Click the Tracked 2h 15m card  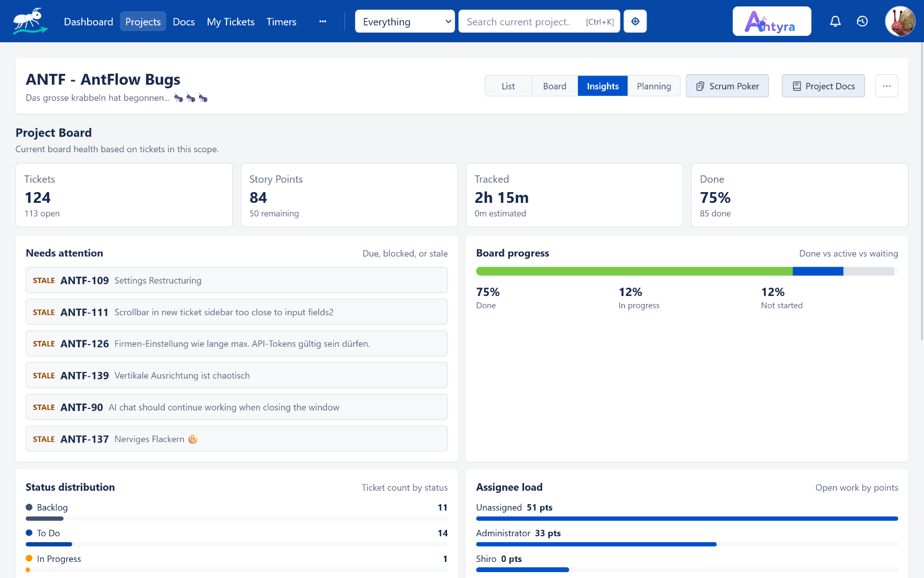tap(574, 195)
